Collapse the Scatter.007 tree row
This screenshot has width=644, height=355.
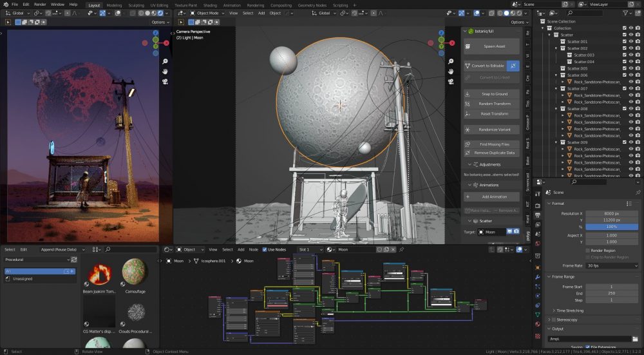coord(556,88)
